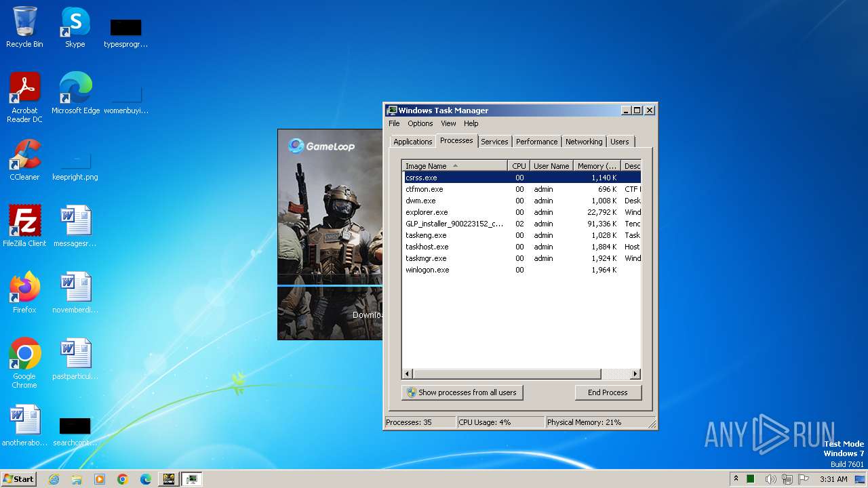Sort processes by CPU column
The height and width of the screenshot is (488, 868).
[519, 166]
